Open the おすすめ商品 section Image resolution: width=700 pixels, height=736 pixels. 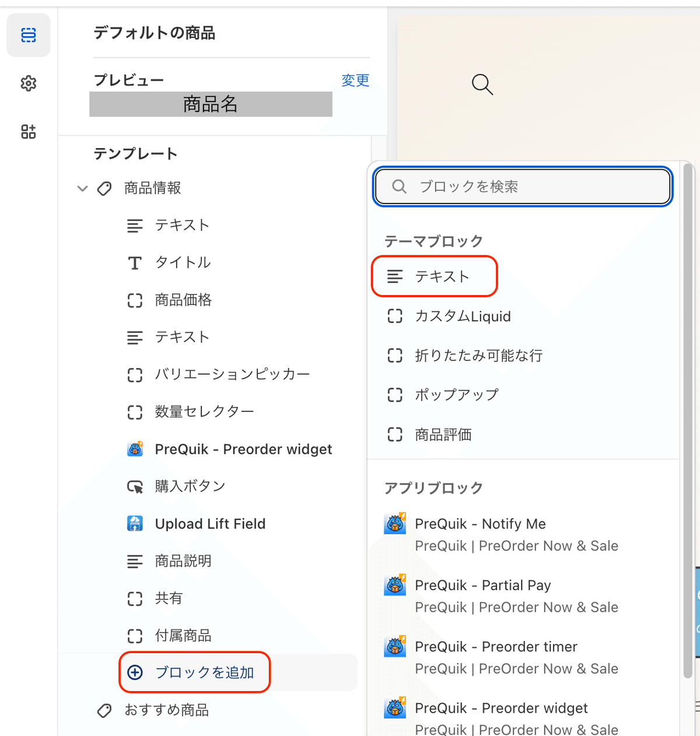click(166, 710)
